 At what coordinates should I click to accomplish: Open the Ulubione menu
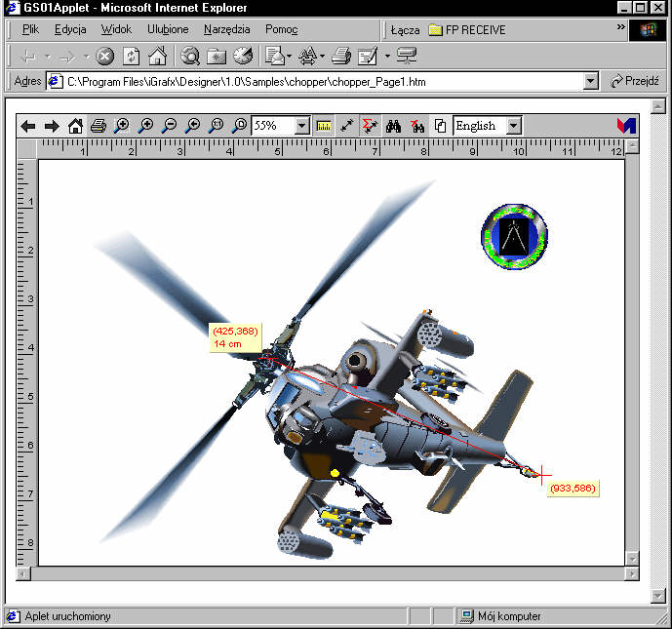pos(168,29)
